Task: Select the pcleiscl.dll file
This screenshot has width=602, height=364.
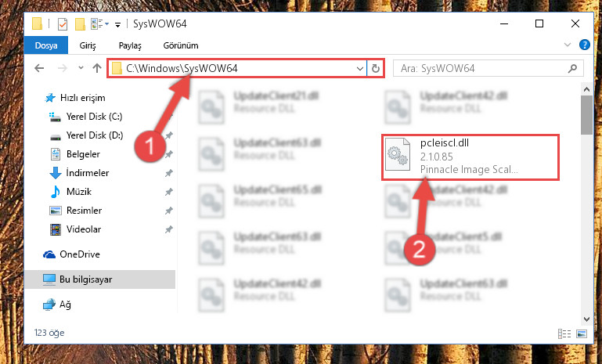Action: coord(470,157)
